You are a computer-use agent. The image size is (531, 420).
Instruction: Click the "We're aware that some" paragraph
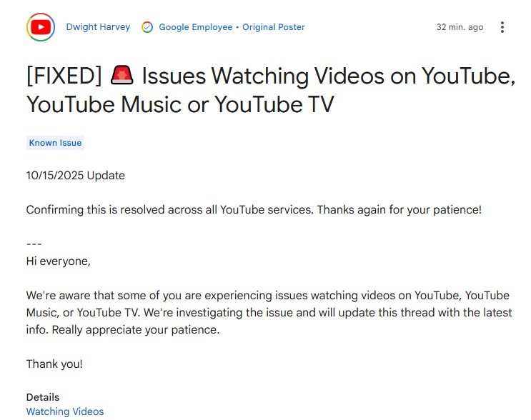coord(269,313)
